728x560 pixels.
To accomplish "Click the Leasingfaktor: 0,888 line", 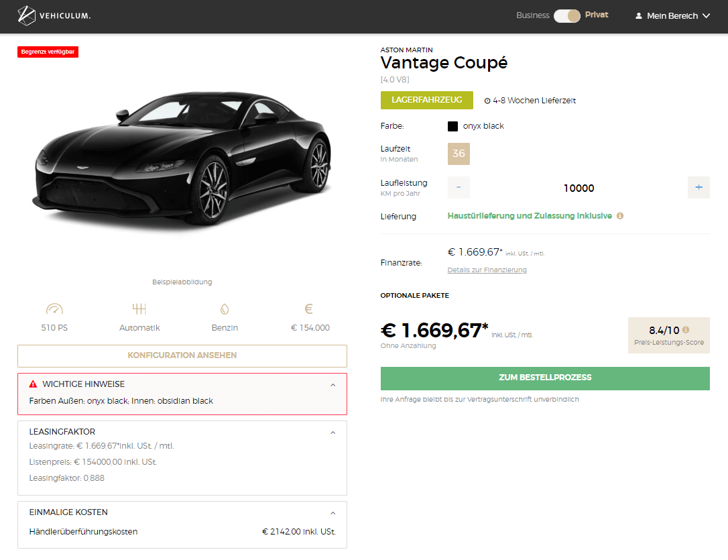I will tap(67, 478).
